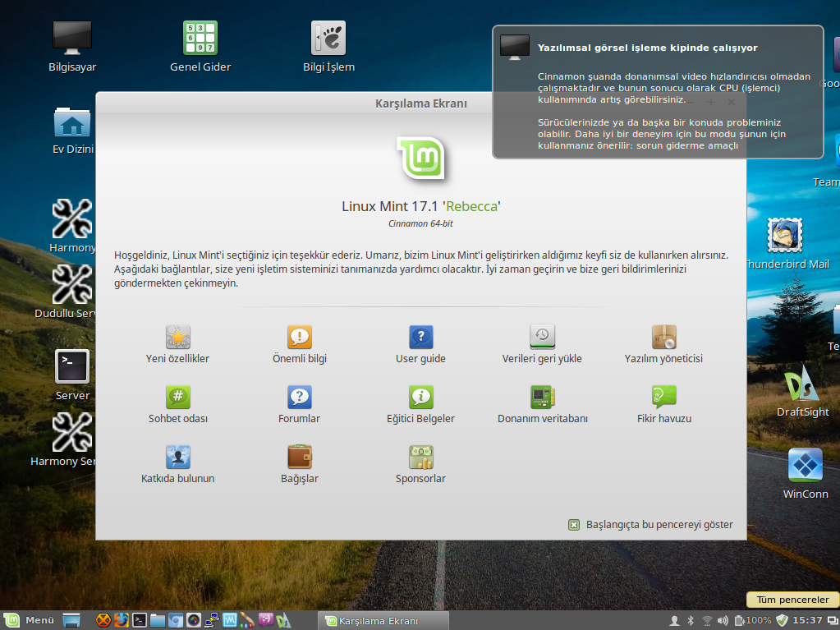Open the wireless network tray icon
This screenshot has height=630, width=840.
pos(707,620)
